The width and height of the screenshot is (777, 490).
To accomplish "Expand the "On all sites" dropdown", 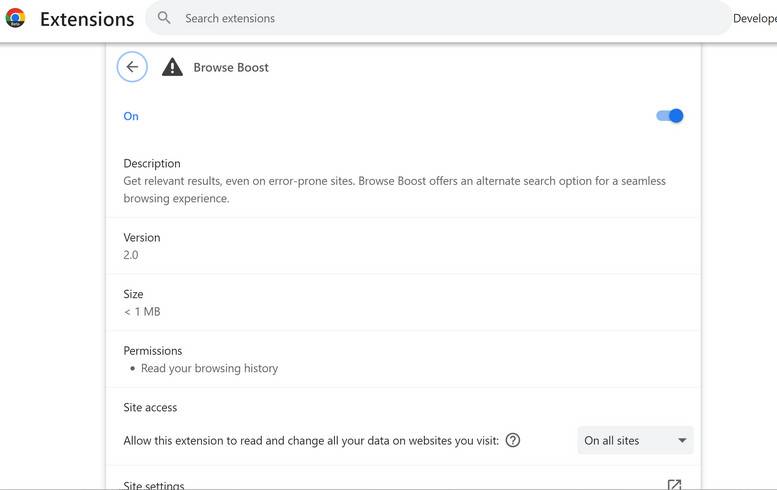I will (635, 440).
